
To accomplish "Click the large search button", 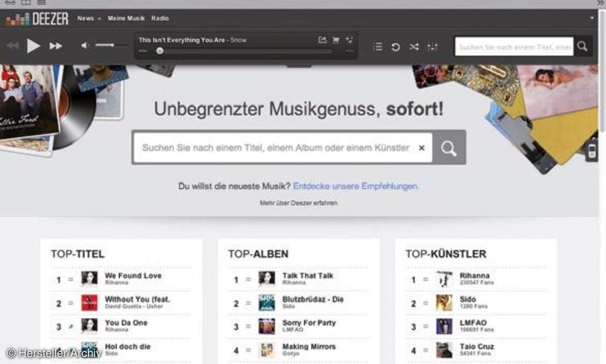I will 449,148.
